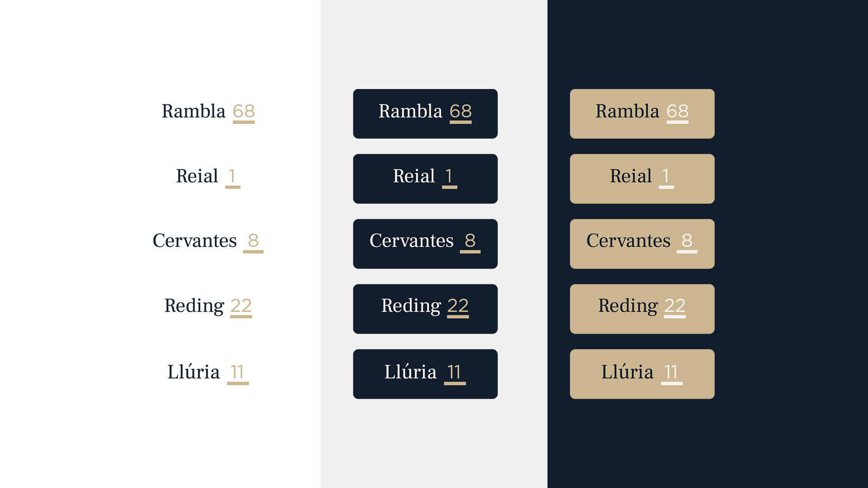
Task: Click underlined number 22 in the white panel
Action: point(241,306)
